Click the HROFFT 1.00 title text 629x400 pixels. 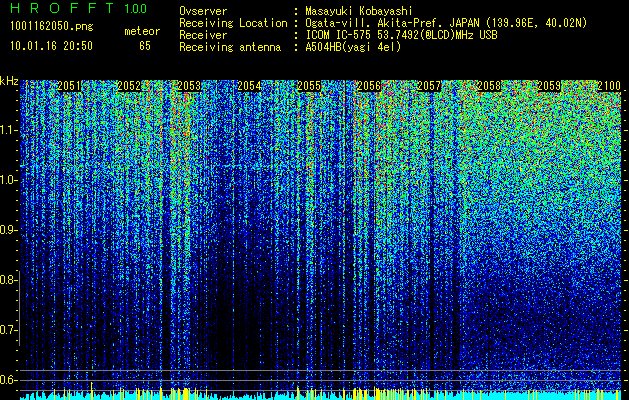78,8
